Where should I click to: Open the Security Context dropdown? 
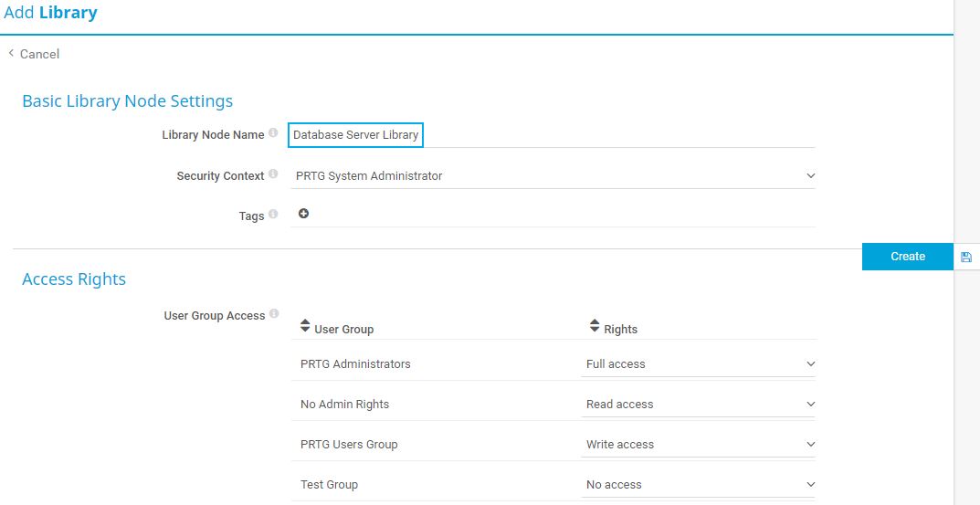pyautogui.click(x=552, y=175)
